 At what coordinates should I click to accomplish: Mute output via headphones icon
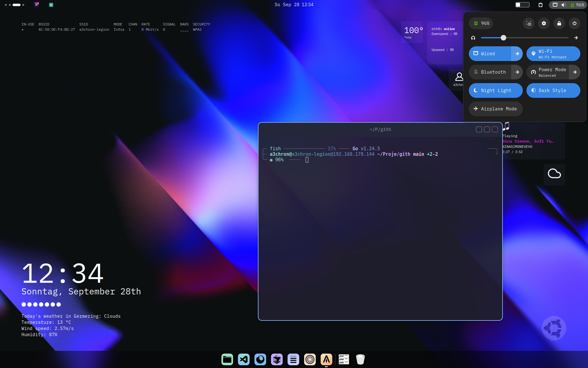[473, 38]
